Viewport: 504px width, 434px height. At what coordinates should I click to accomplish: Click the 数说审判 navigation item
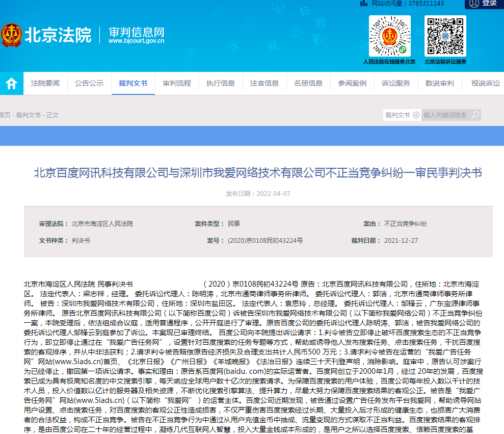click(440, 83)
